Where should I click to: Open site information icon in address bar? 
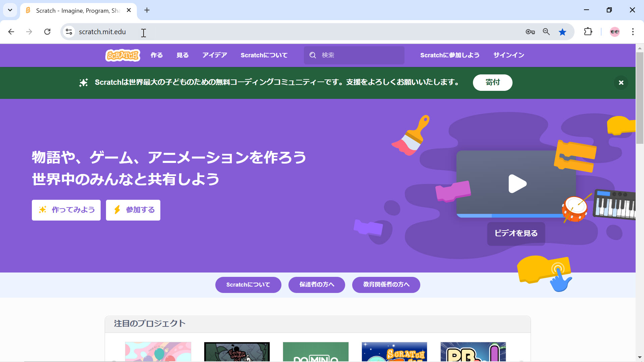point(69,32)
